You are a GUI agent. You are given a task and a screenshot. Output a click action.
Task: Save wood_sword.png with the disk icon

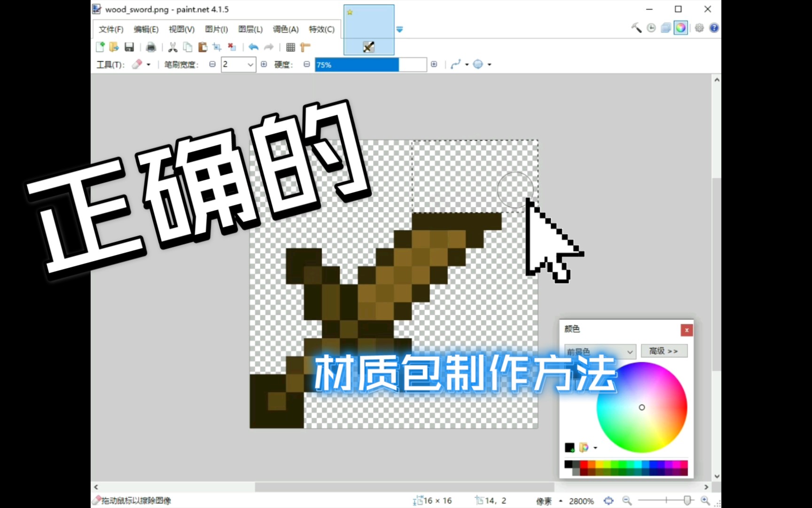(129, 47)
